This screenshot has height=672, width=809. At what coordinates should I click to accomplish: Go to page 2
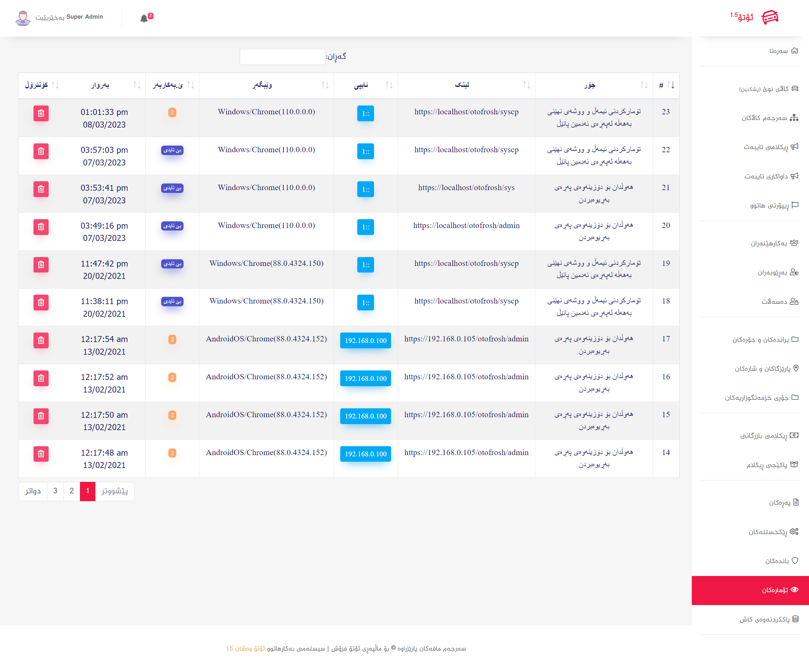(x=72, y=491)
